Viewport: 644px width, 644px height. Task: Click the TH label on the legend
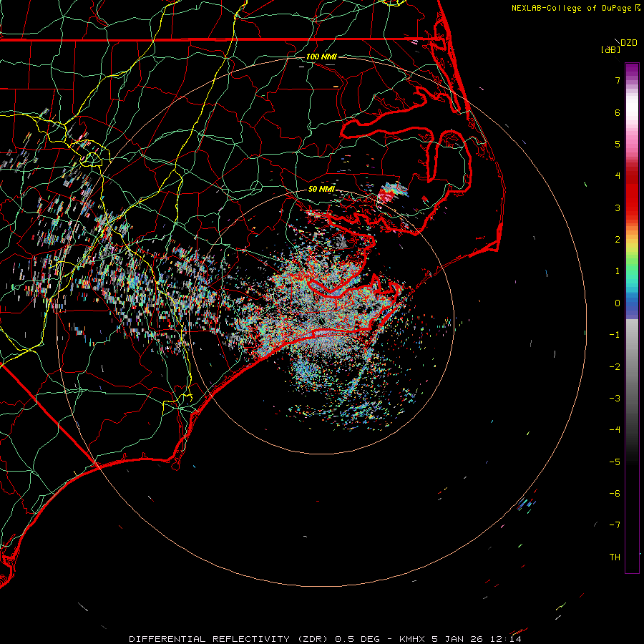pos(615,557)
